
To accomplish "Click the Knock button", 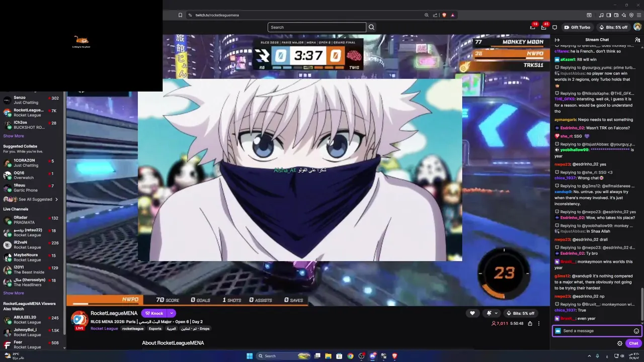I will 154,313.
